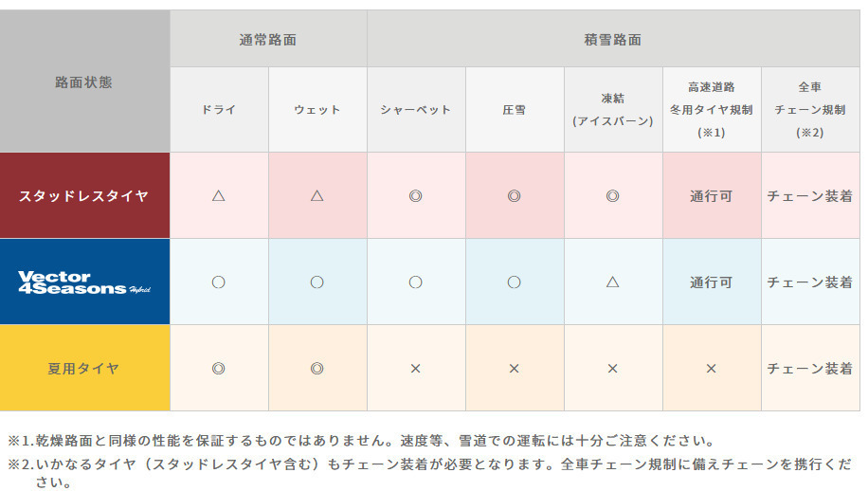Click the スタッドレスタイヤ row label
The image size is (868, 491).
84,196
